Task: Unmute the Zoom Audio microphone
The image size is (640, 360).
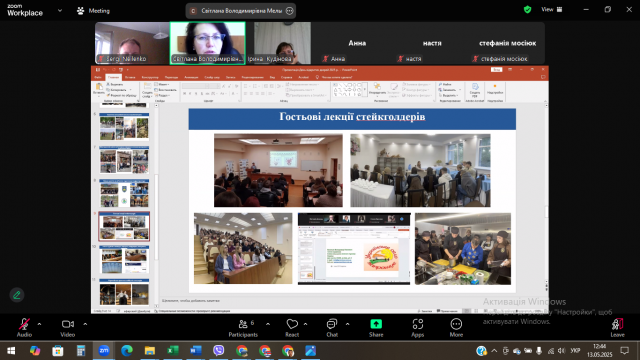Action: click(x=24, y=328)
